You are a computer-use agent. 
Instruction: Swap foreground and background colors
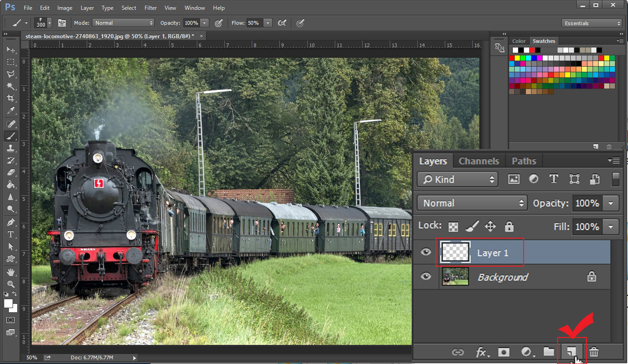pyautogui.click(x=14, y=295)
